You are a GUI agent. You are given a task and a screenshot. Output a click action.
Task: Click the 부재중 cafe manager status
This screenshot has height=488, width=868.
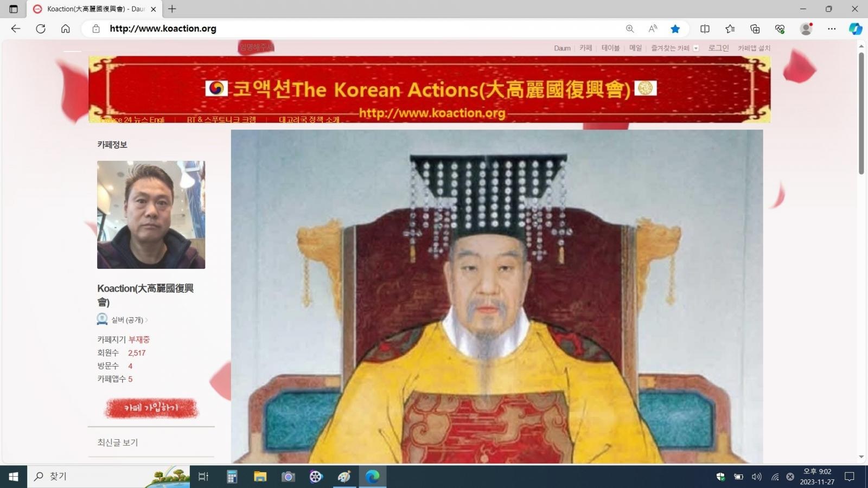[139, 339]
